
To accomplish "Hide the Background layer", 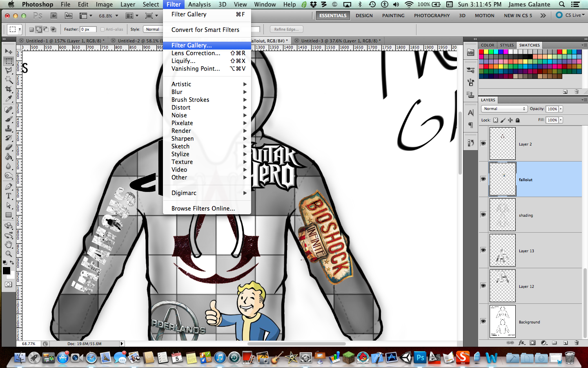I will click(x=483, y=321).
